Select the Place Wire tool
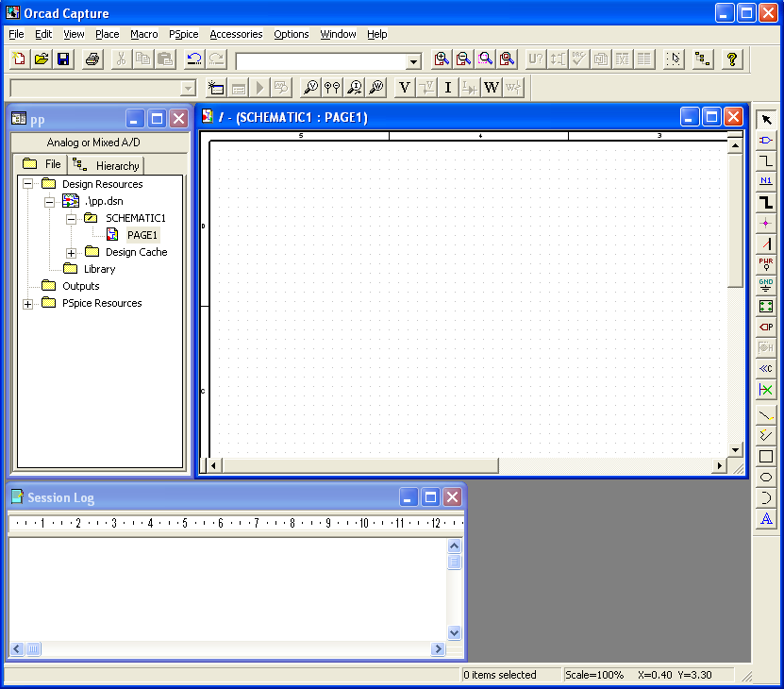This screenshot has height=689, width=784. [766, 161]
